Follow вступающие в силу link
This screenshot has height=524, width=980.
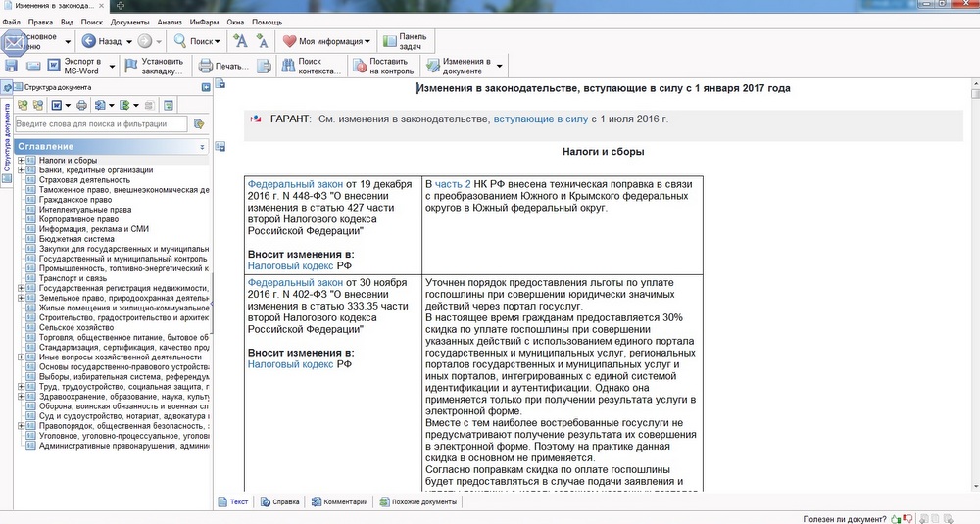(x=541, y=119)
